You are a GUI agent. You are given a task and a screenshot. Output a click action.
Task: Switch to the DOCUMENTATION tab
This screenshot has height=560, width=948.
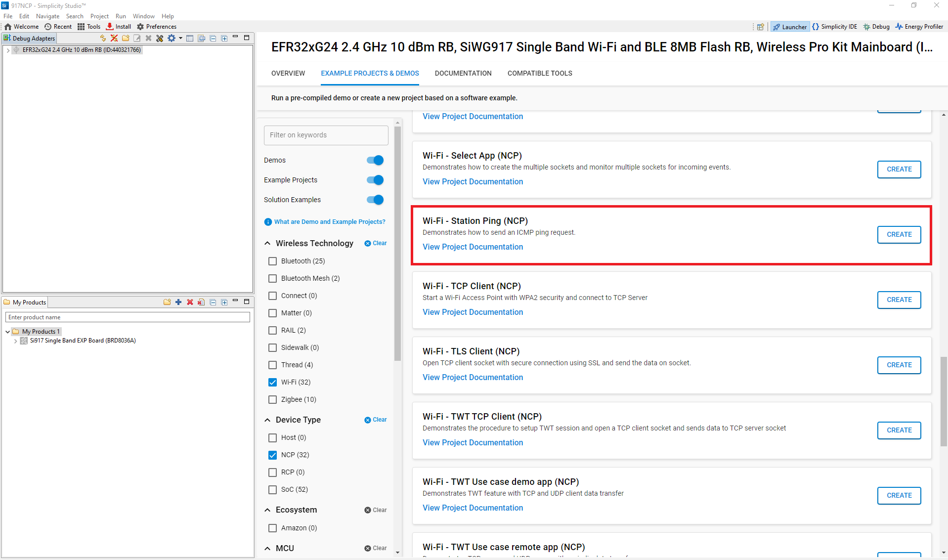tap(463, 73)
